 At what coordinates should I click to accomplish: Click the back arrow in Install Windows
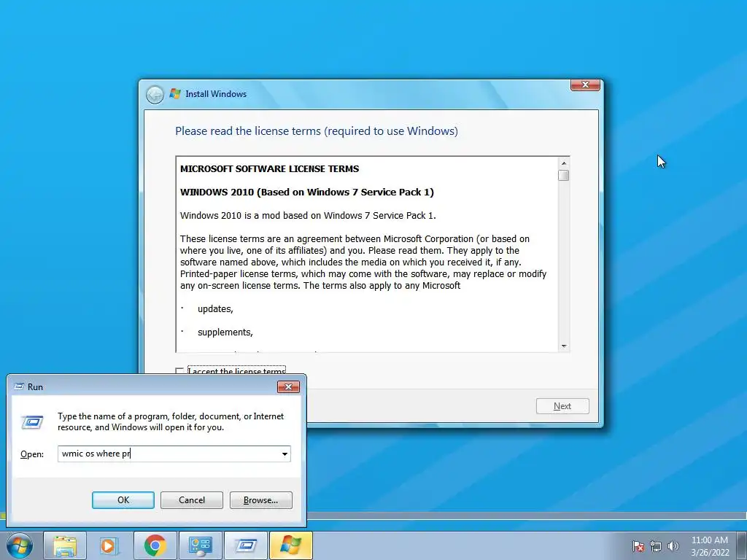pos(155,94)
